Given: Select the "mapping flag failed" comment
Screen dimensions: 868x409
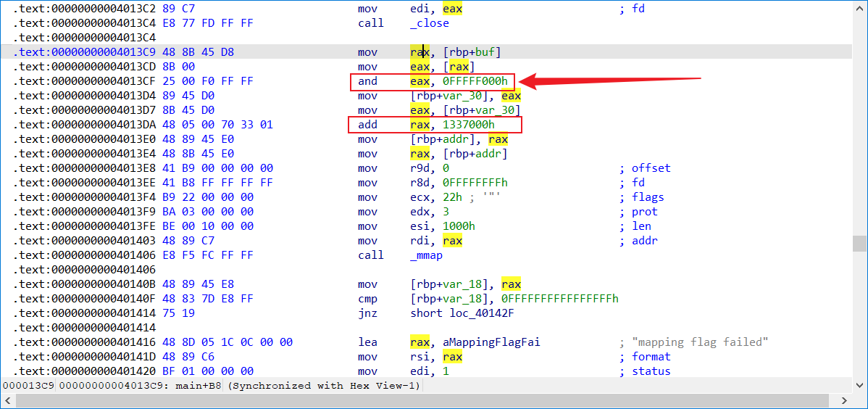Looking at the screenshot, I should pos(700,342).
